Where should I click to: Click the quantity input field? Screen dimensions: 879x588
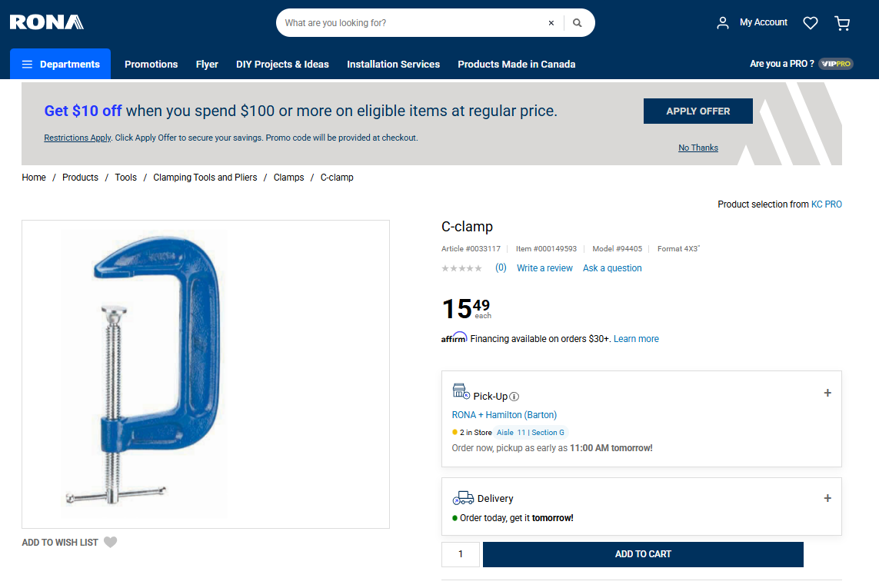tap(460, 553)
